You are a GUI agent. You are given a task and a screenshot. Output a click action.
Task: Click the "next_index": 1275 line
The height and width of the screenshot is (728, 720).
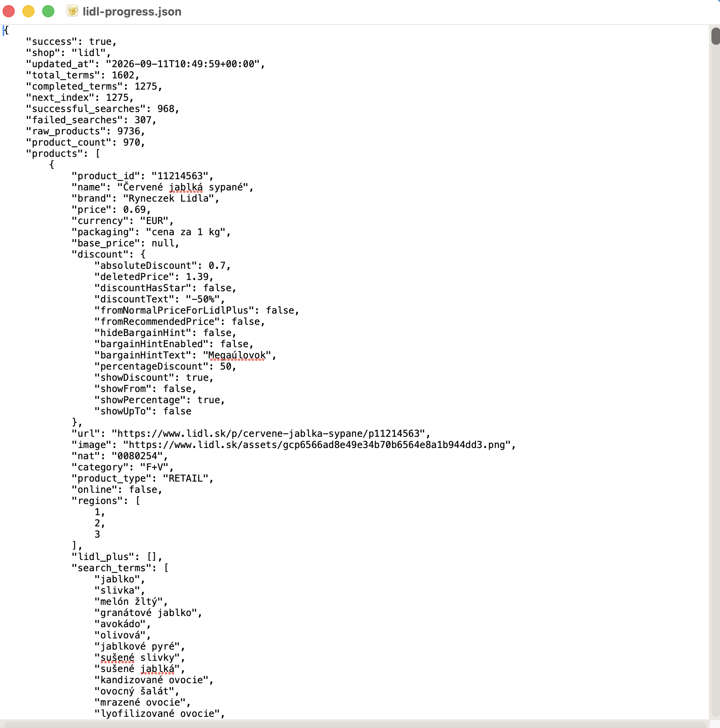(80, 98)
